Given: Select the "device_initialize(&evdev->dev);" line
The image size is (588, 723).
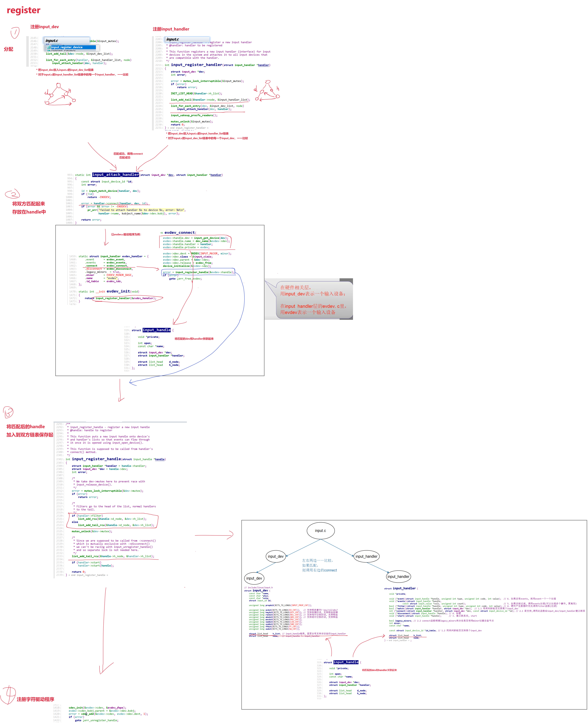Looking at the screenshot, I should coord(187,266).
